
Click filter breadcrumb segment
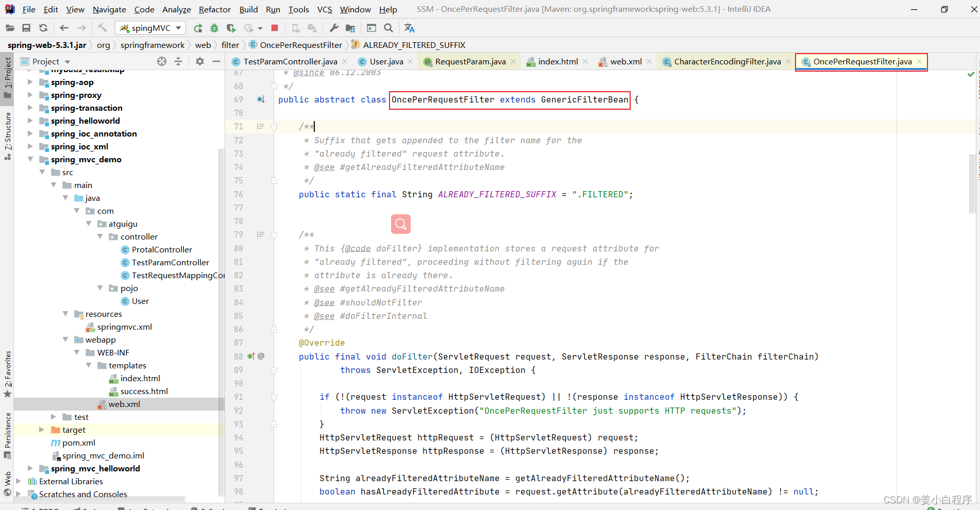pyautogui.click(x=230, y=45)
